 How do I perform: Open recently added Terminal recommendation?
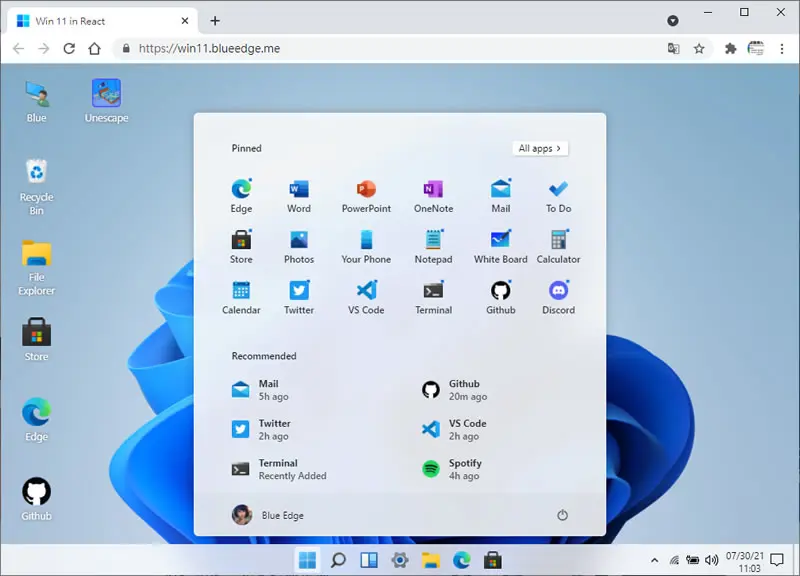[x=279, y=469]
